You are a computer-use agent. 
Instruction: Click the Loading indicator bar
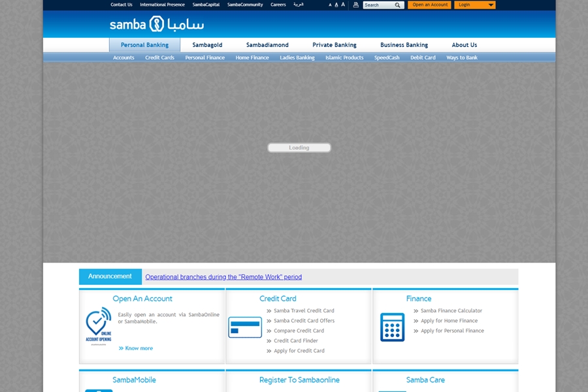[x=299, y=148]
